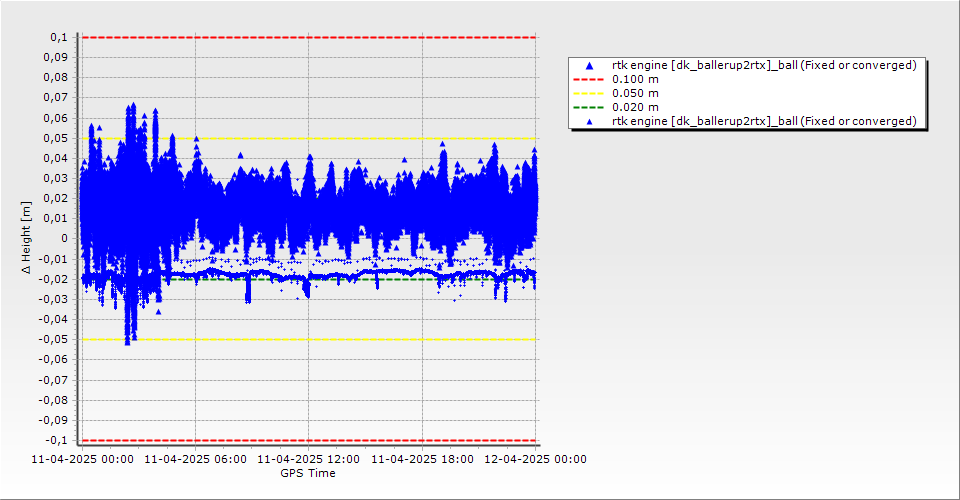
Task: Click the '-0,04' height tick label
Action: tap(54, 319)
